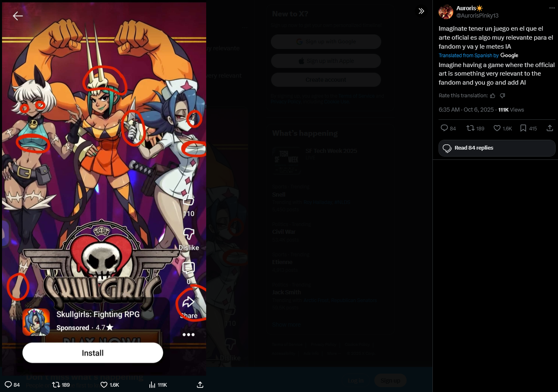Screen dimensions: 558x392
Task: Click the post timestamp 6:35 AM Oct 6, 2025
Action: click(466, 110)
